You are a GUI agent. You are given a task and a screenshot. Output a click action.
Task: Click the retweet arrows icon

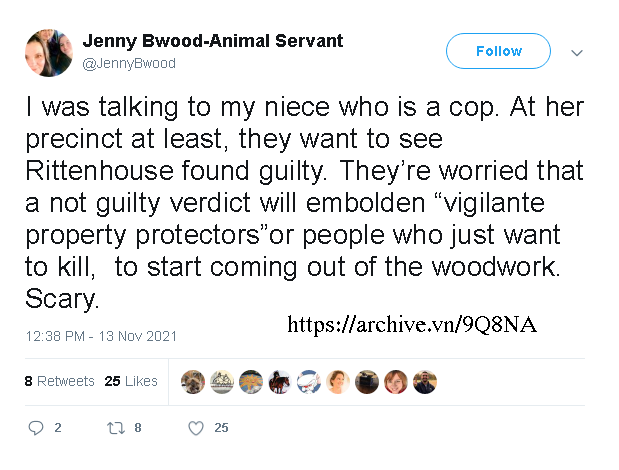(x=116, y=428)
